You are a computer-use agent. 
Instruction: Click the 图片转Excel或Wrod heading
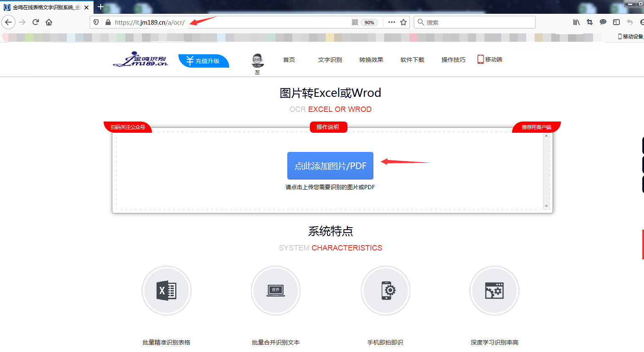[330, 93]
